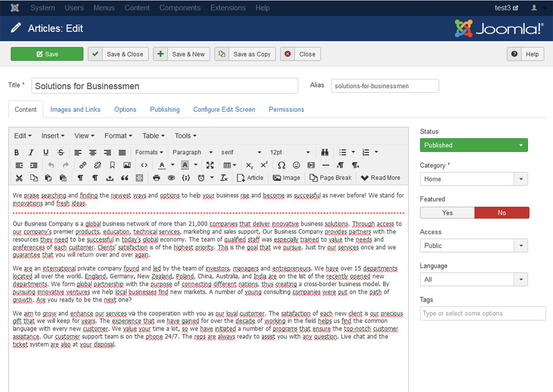553x392 pixels.
Task: Open source code view
Action: point(144,165)
